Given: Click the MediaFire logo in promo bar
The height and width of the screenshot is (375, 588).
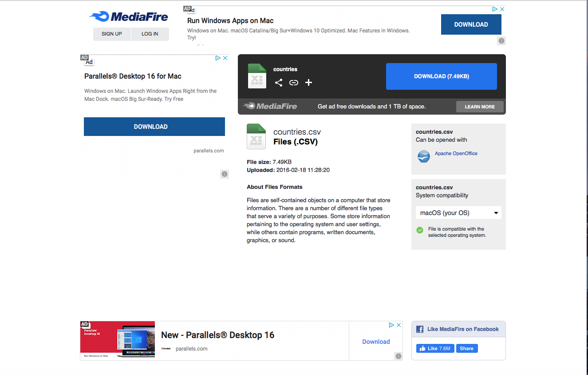Looking at the screenshot, I should (270, 106).
